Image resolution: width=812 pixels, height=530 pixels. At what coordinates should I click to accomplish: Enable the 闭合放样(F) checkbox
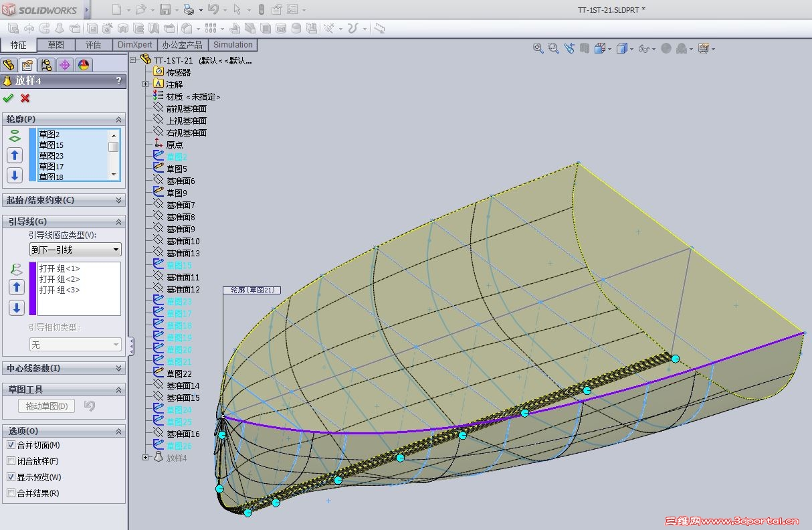(11, 461)
